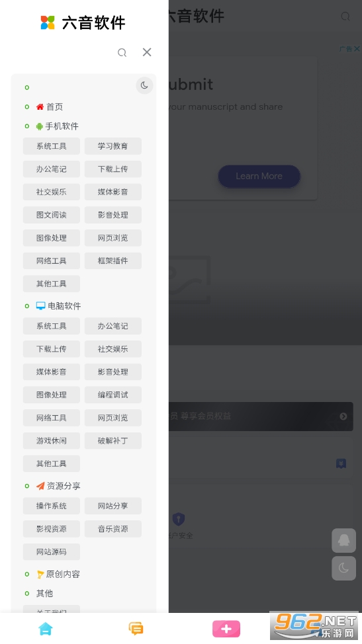Open the 框架插件 category
The image size is (362, 644).
(x=113, y=261)
